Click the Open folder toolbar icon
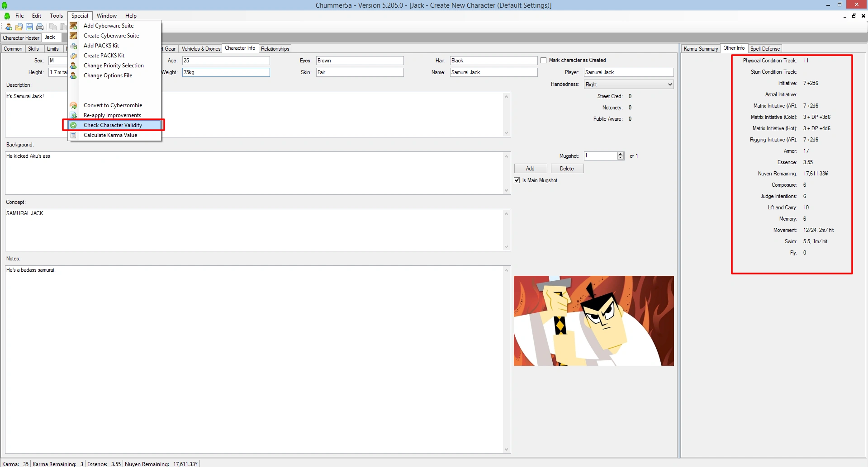 pyautogui.click(x=19, y=27)
